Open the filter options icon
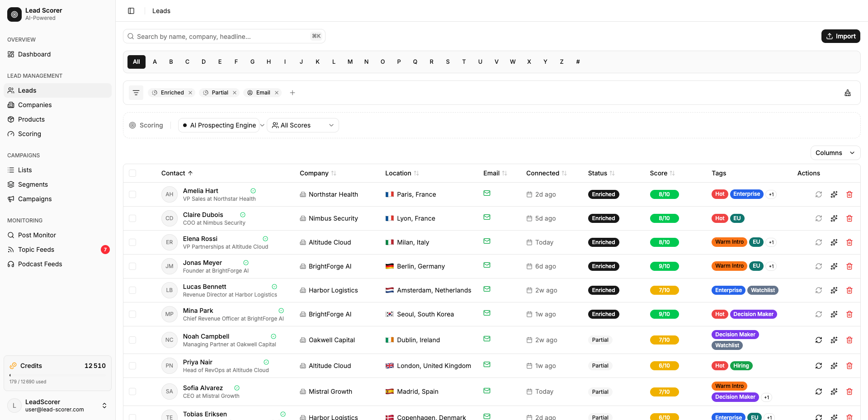The height and width of the screenshot is (420, 868). click(x=136, y=93)
